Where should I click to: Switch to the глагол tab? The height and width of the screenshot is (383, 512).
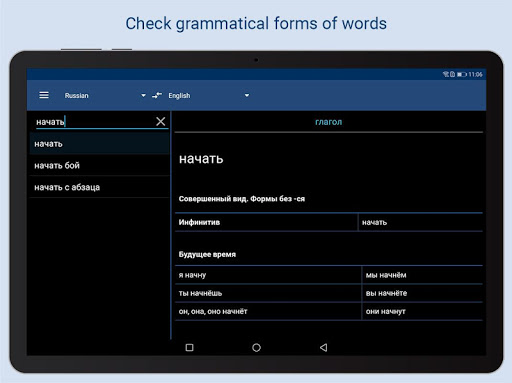329,122
